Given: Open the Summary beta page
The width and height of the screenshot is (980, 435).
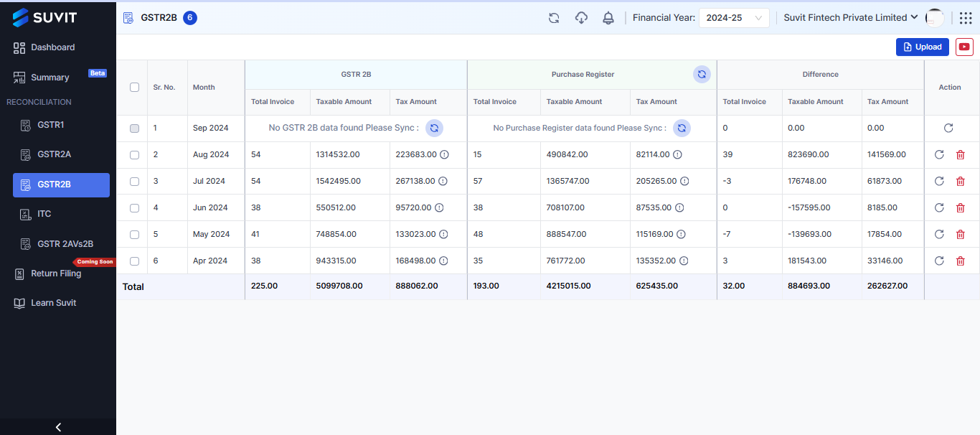Looking at the screenshot, I should click(42, 77).
